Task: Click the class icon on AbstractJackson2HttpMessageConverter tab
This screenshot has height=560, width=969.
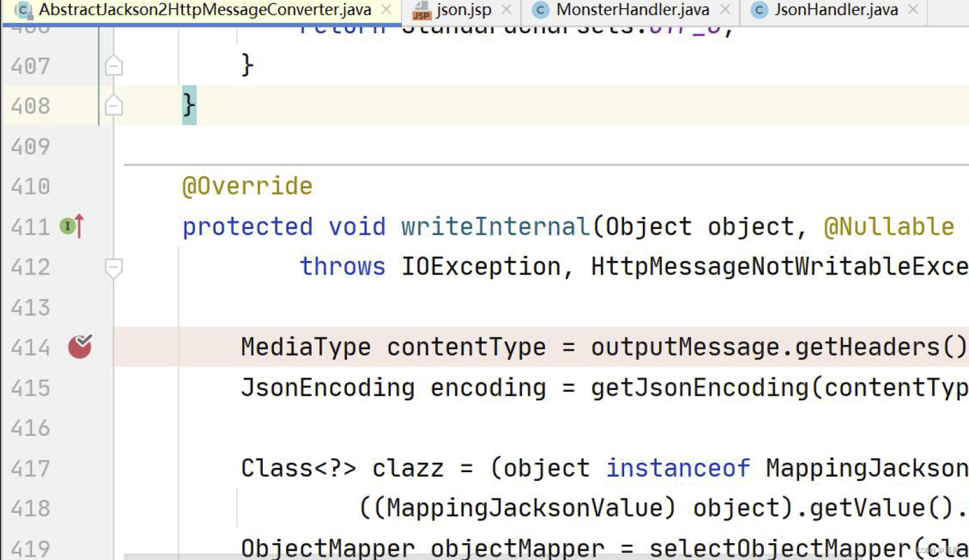Action: [x=23, y=9]
